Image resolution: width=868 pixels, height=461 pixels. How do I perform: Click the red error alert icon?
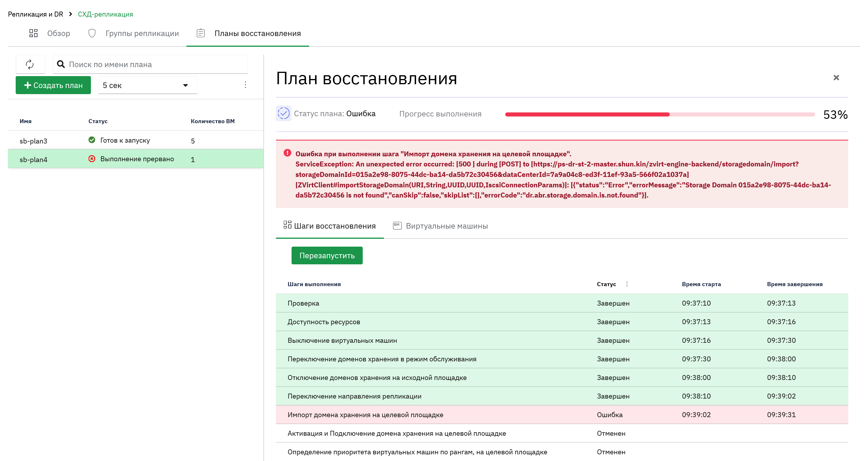(287, 153)
